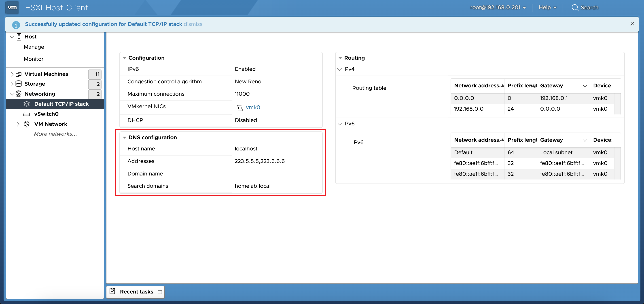Click the Host server icon
Viewport: 644px width, 304px height.
coord(19,37)
